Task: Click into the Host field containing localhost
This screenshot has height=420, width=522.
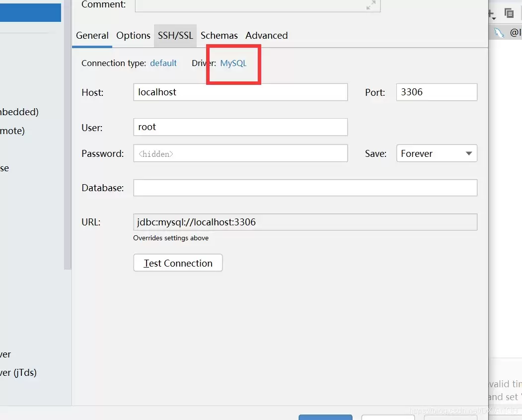Action: coord(240,92)
